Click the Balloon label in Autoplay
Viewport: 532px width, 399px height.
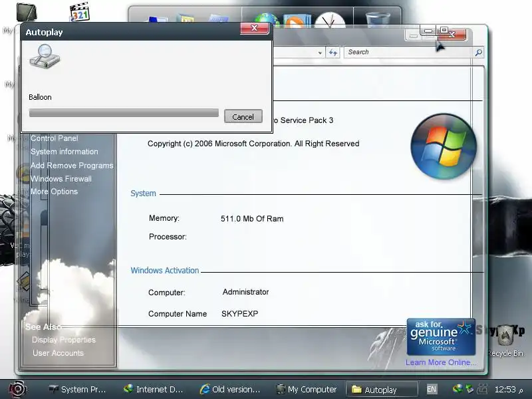(x=40, y=97)
